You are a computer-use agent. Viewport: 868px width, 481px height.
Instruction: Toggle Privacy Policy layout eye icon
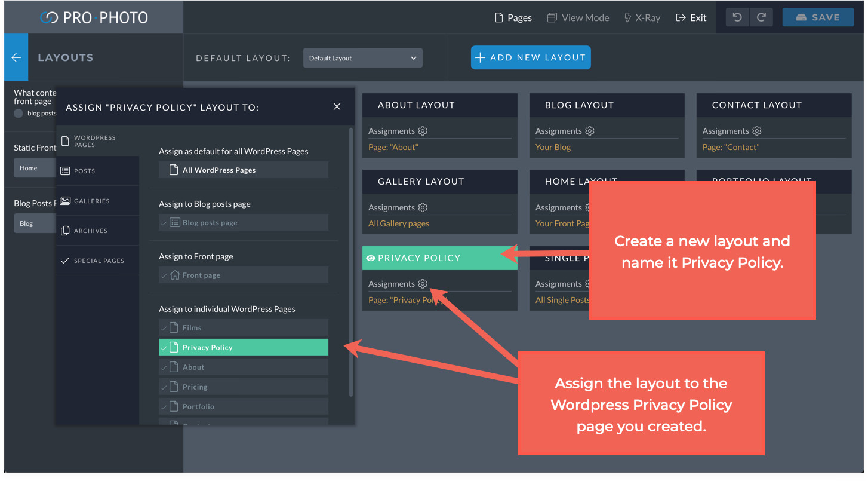(x=370, y=258)
